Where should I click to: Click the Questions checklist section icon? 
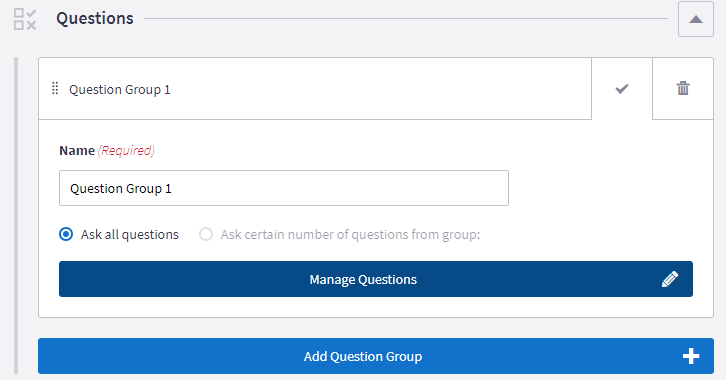tap(25, 19)
